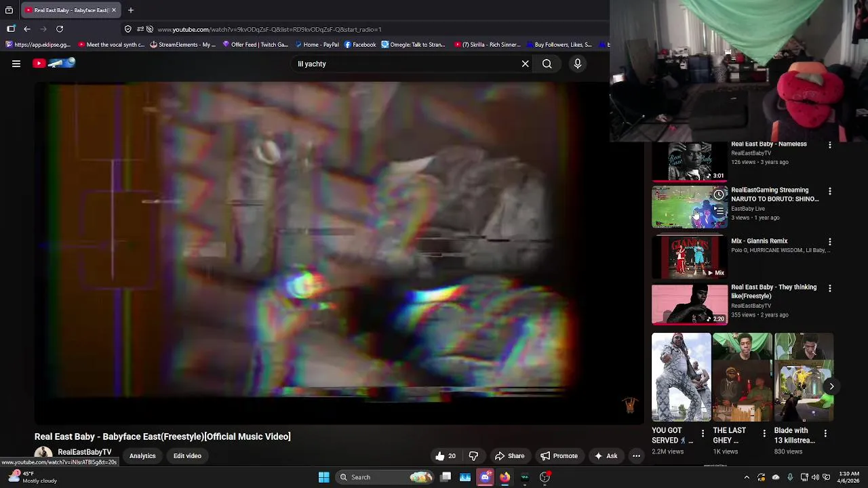Open Offer Feed Twitch bookmark
The width and height of the screenshot is (868, 488).
point(255,45)
